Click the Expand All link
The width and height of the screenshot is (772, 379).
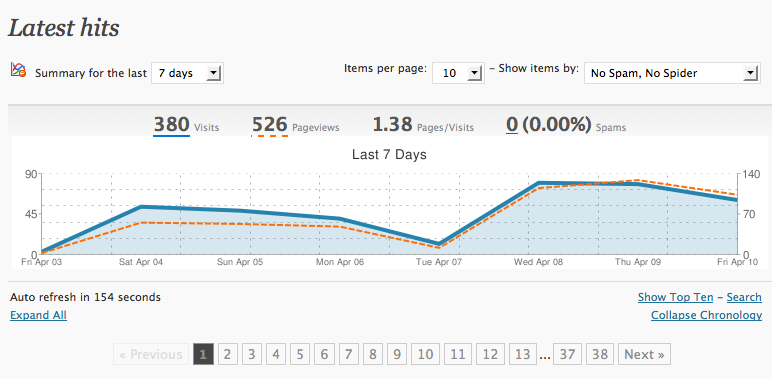pos(38,315)
